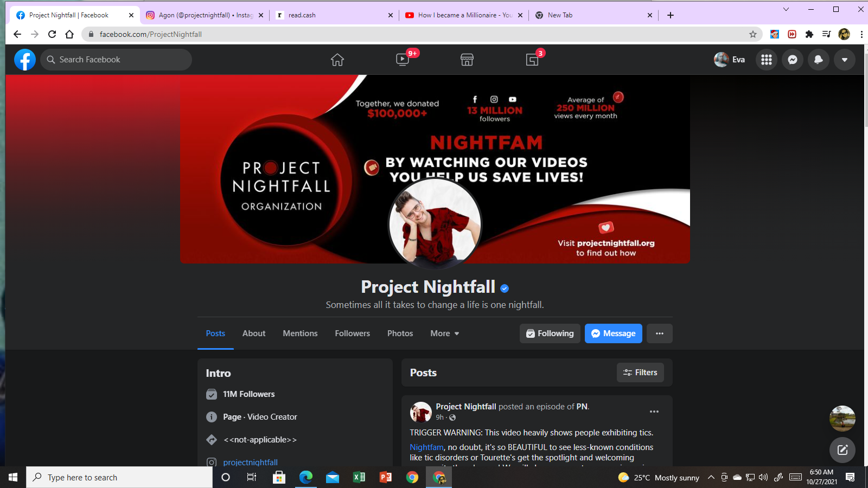The height and width of the screenshot is (488, 868).
Task: Open the Mail app from taskbar
Action: (x=333, y=477)
